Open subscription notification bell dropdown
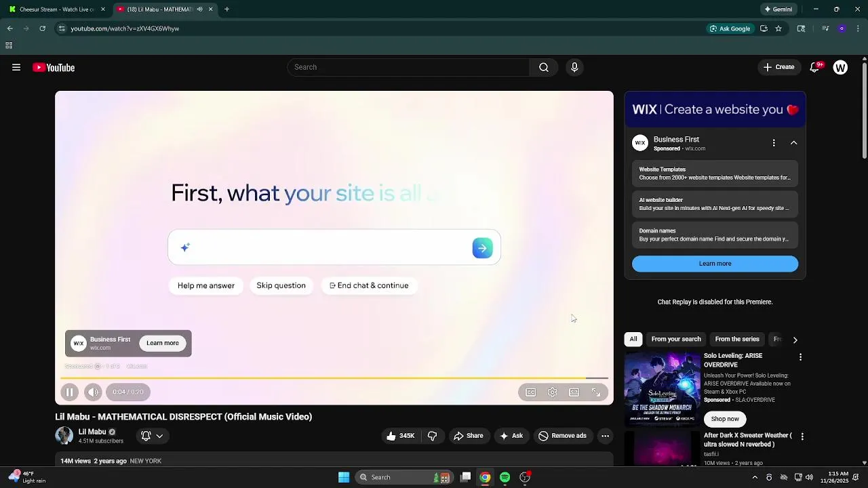868x488 pixels. [152, 436]
